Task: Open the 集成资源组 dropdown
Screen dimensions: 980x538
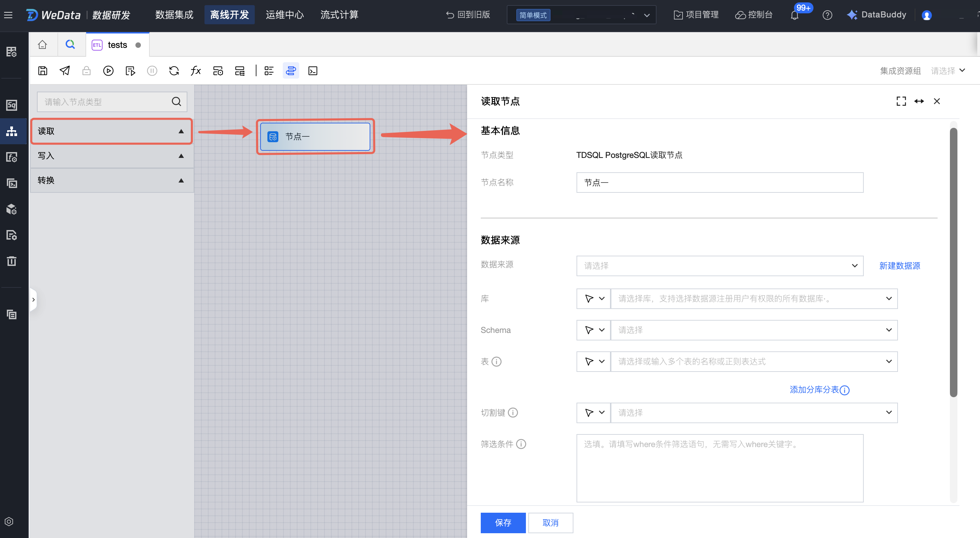Action: [x=948, y=71]
